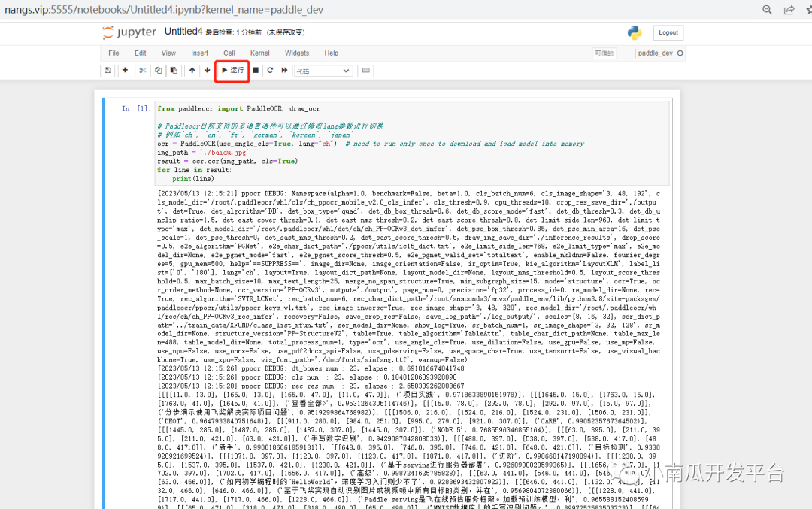
Task: Click the 'dt_boxes num : 23' debug output line
Action: pos(311,368)
